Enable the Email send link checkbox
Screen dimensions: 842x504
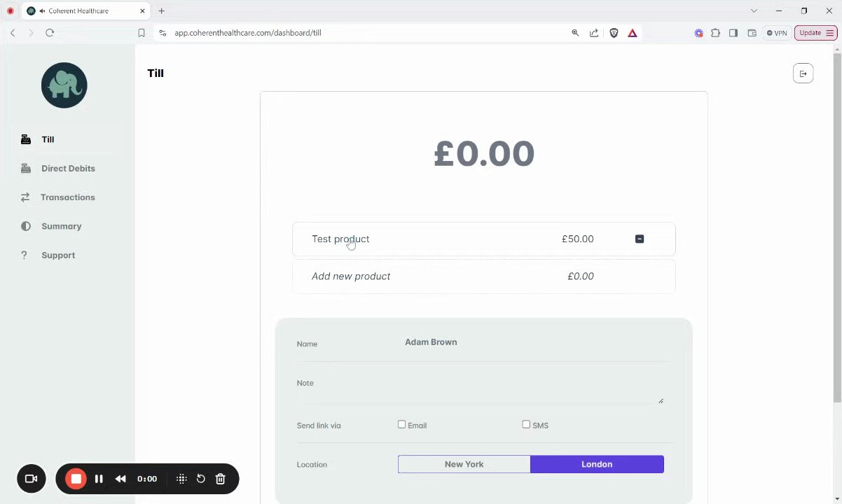[x=401, y=424]
